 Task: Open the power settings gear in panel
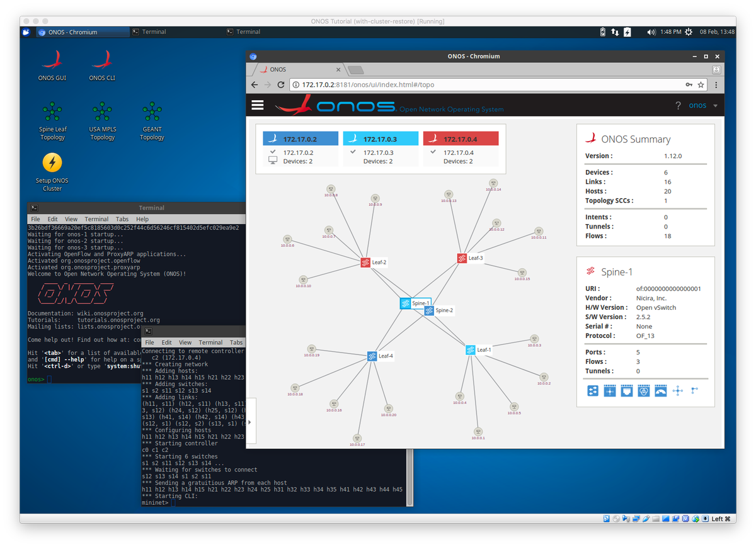tap(689, 32)
